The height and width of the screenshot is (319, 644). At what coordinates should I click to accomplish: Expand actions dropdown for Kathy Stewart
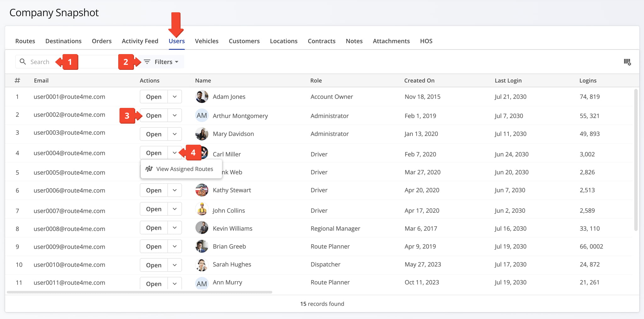pos(175,190)
